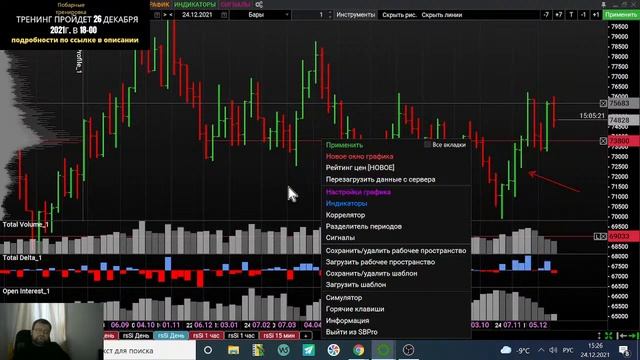Click the vertical scale arrows icon at bottom right

[599, 336]
